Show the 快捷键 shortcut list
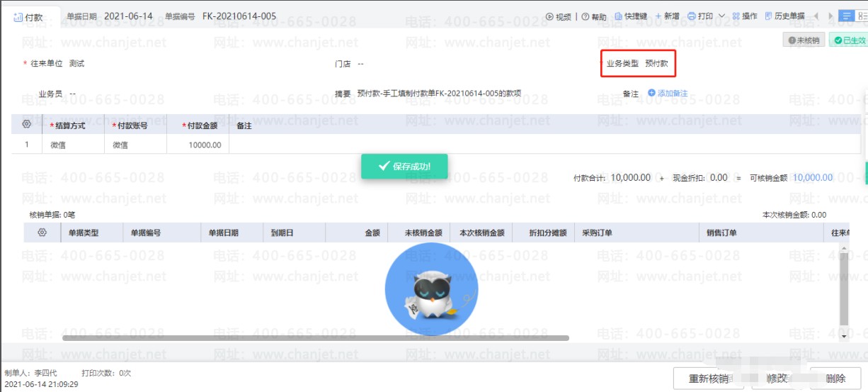Image resolution: width=868 pixels, height=392 pixels. click(630, 16)
